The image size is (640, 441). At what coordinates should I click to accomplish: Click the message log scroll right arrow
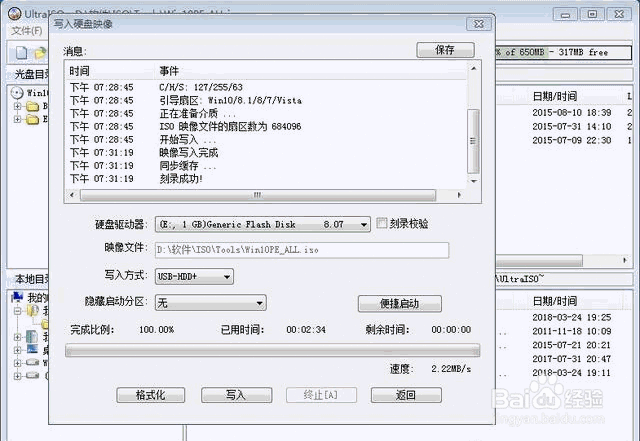click(459, 195)
